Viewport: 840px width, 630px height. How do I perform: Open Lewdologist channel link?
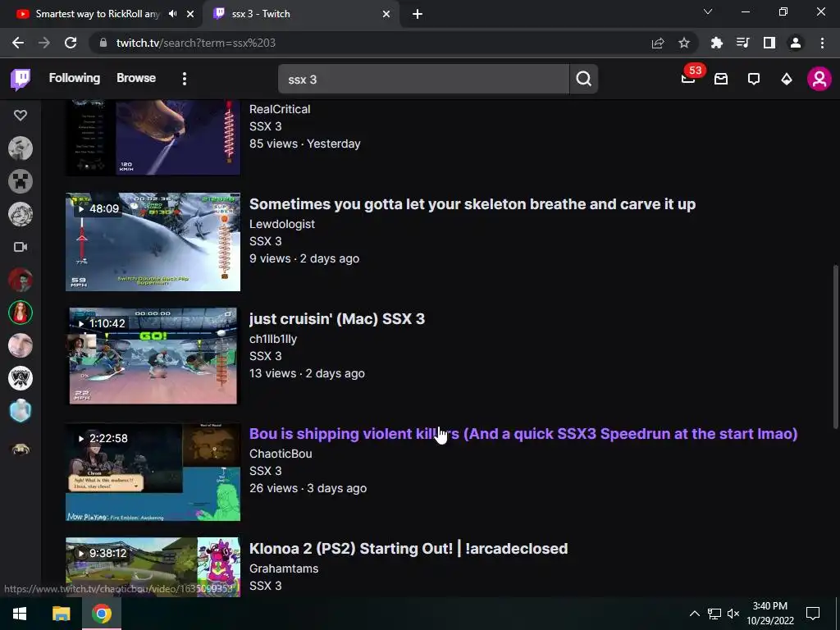point(282,224)
